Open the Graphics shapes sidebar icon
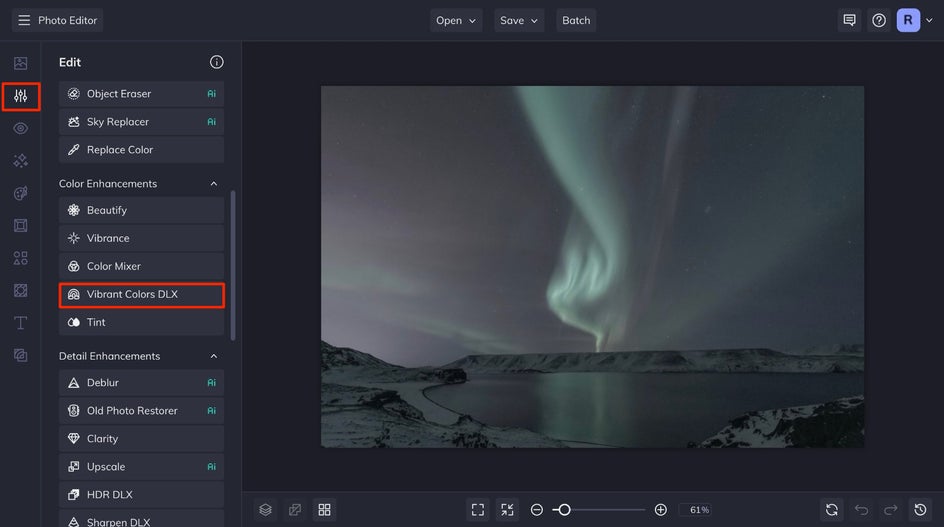 click(x=20, y=258)
